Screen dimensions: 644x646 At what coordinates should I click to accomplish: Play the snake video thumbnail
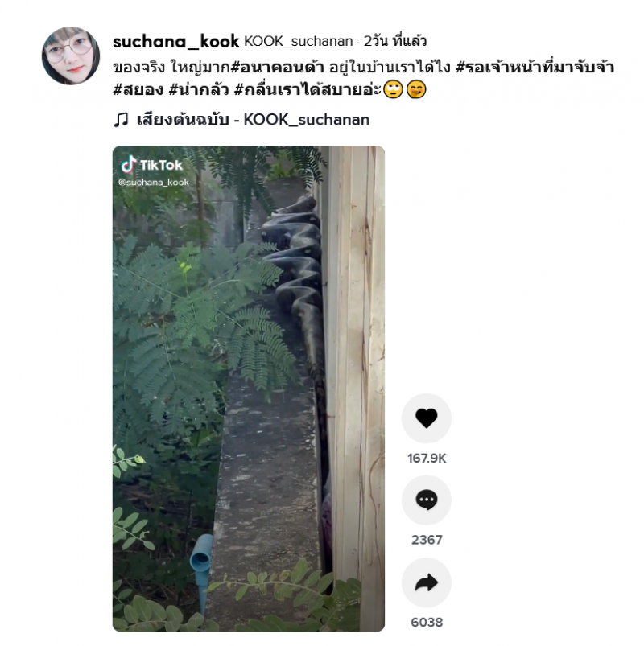pyautogui.click(x=249, y=389)
